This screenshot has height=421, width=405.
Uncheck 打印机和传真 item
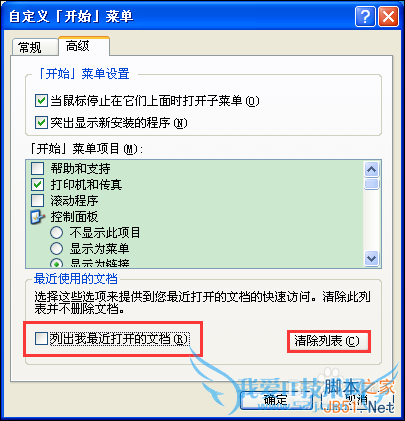37,184
